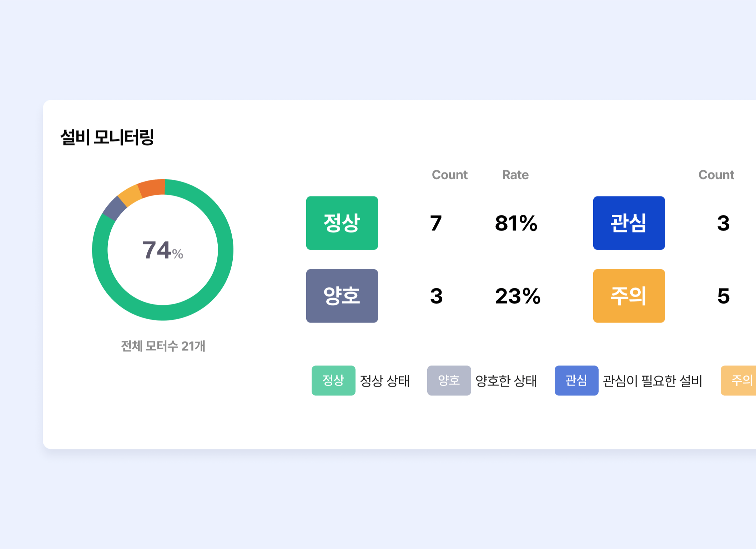Click the small gray 양호 legend chip
The width and height of the screenshot is (756, 549).
pyautogui.click(x=449, y=380)
